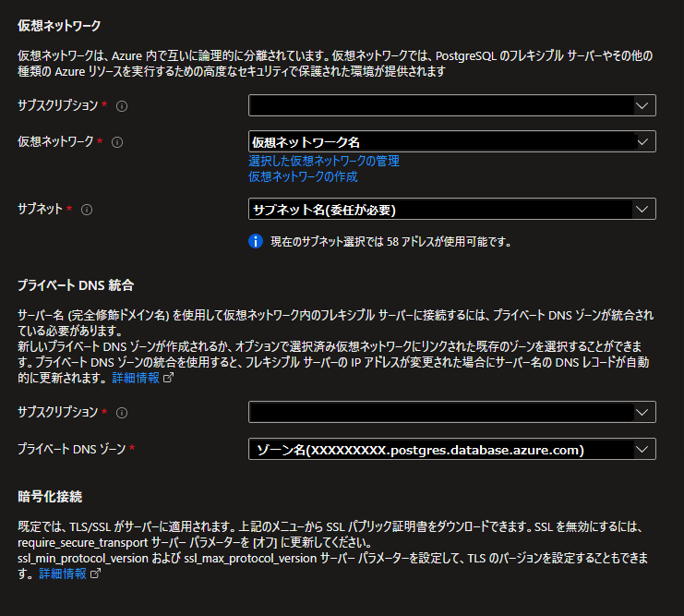Click external link icon after DNS 詳細情報
This screenshot has width=684, height=616.
(168, 378)
